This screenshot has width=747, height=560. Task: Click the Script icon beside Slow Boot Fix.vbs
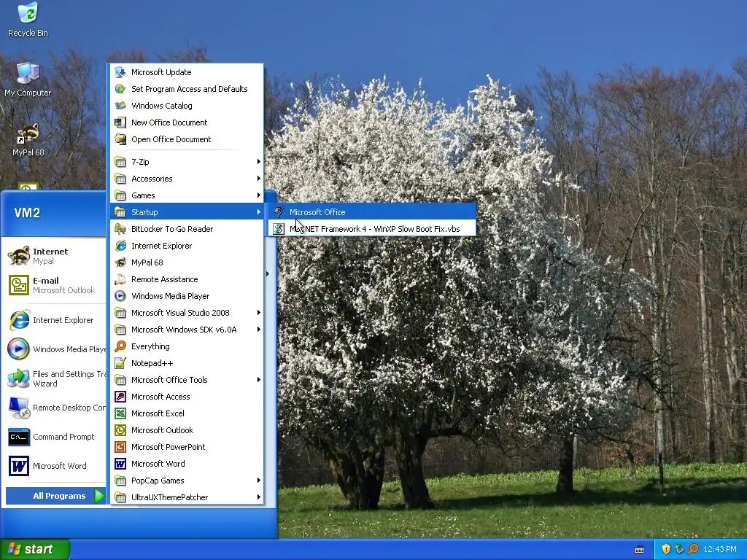coord(279,229)
